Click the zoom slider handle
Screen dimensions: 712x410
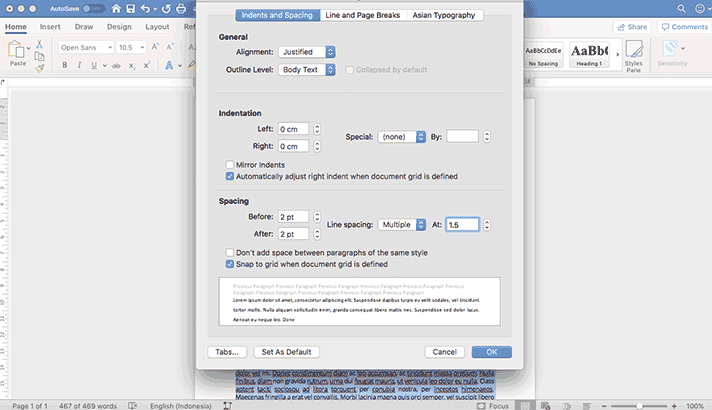(x=639, y=406)
